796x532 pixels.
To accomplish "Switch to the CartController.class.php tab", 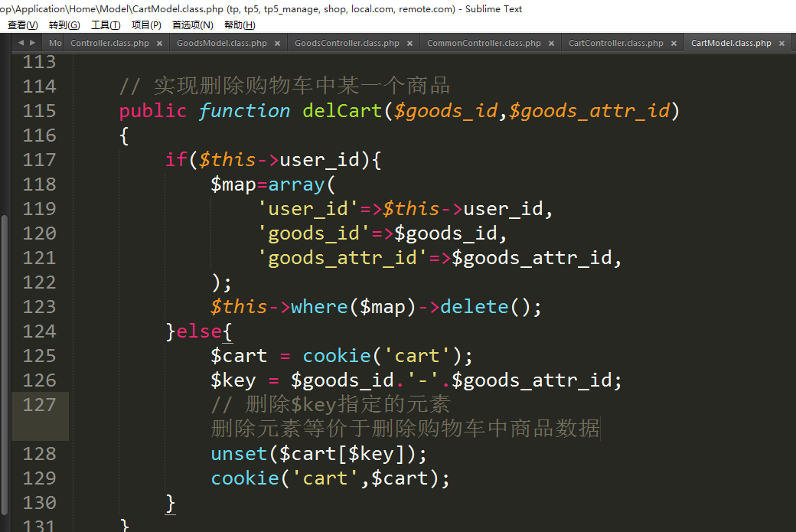I will [615, 44].
